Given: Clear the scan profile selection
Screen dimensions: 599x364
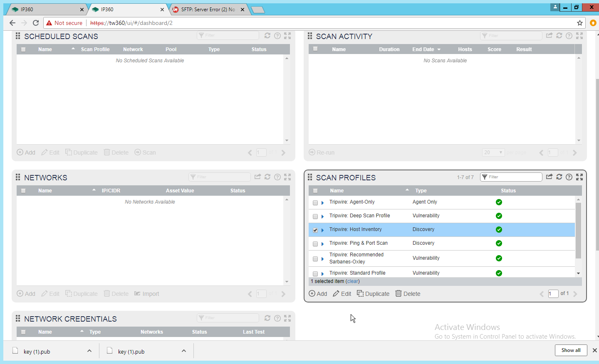Looking at the screenshot, I should pos(352,281).
